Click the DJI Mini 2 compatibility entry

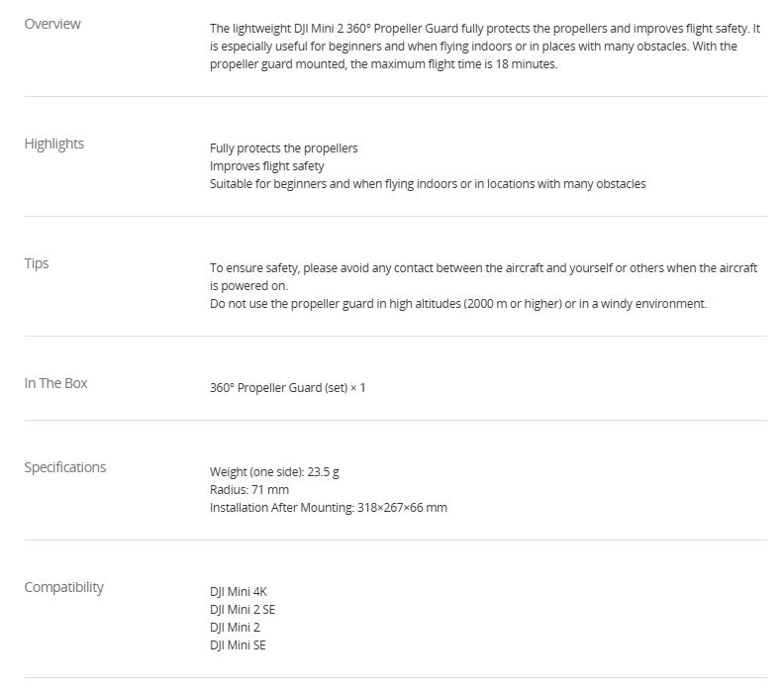click(235, 628)
